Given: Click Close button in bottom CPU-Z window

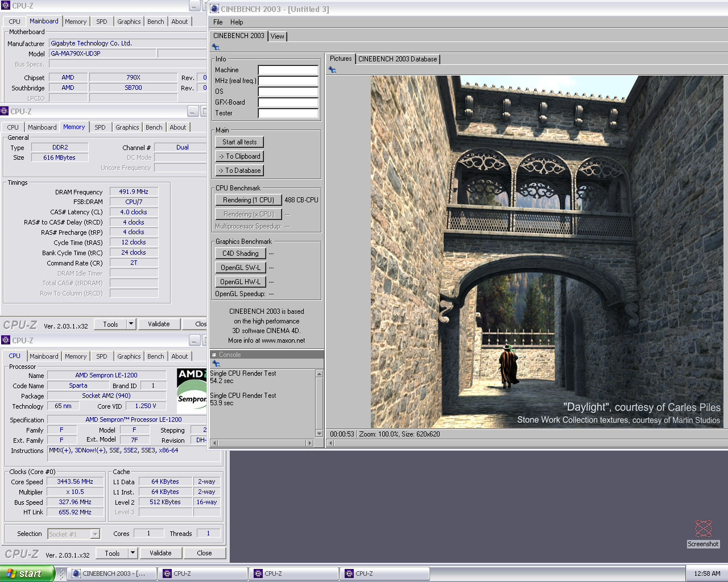Looking at the screenshot, I should pyautogui.click(x=204, y=553).
